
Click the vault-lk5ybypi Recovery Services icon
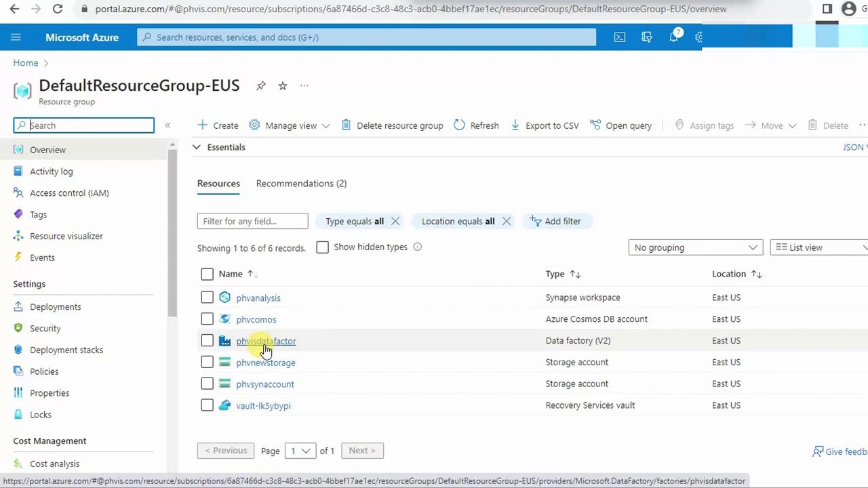[224, 405]
